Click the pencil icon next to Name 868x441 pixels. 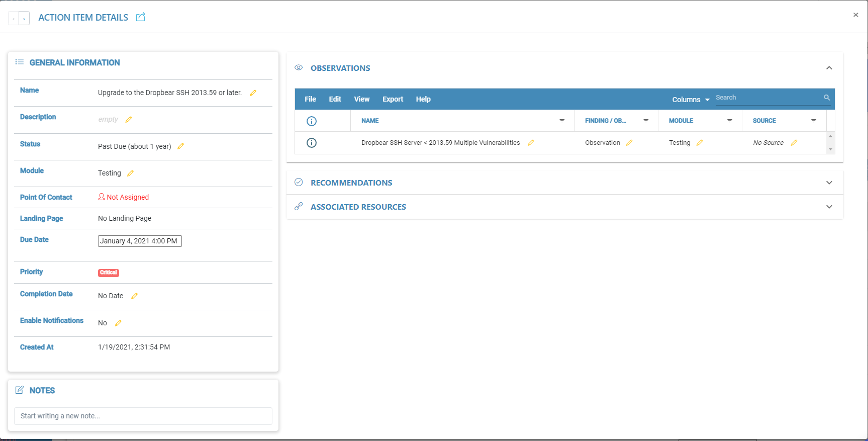click(253, 93)
